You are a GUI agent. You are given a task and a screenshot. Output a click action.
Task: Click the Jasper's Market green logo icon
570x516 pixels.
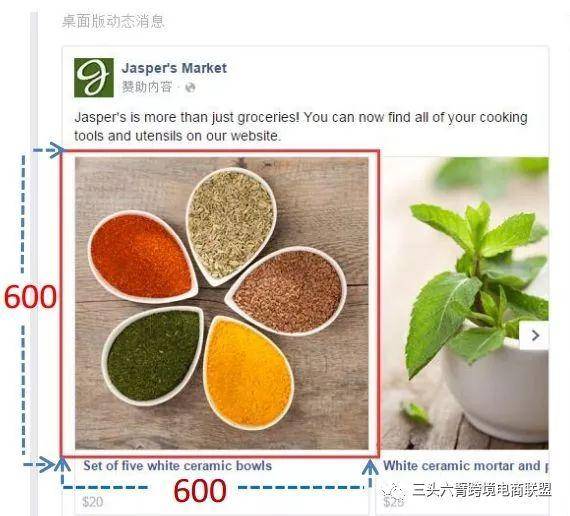click(x=94, y=77)
